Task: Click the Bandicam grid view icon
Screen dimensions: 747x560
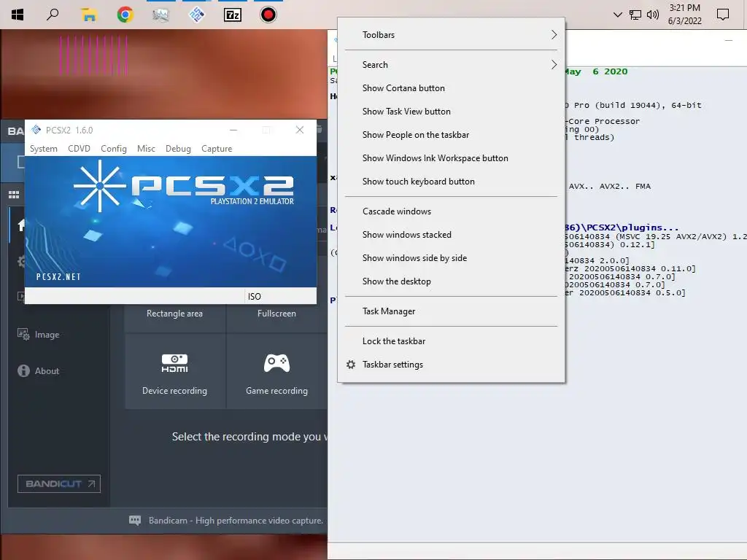Action: click(x=14, y=195)
